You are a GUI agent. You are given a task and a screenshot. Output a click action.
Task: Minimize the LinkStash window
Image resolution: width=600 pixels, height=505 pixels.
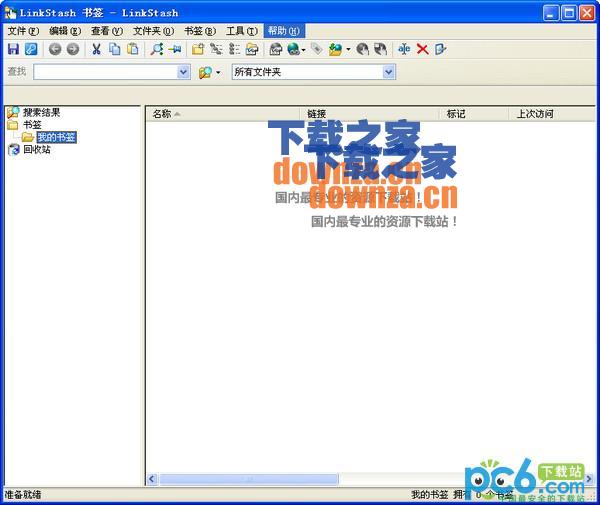[x=551, y=13]
